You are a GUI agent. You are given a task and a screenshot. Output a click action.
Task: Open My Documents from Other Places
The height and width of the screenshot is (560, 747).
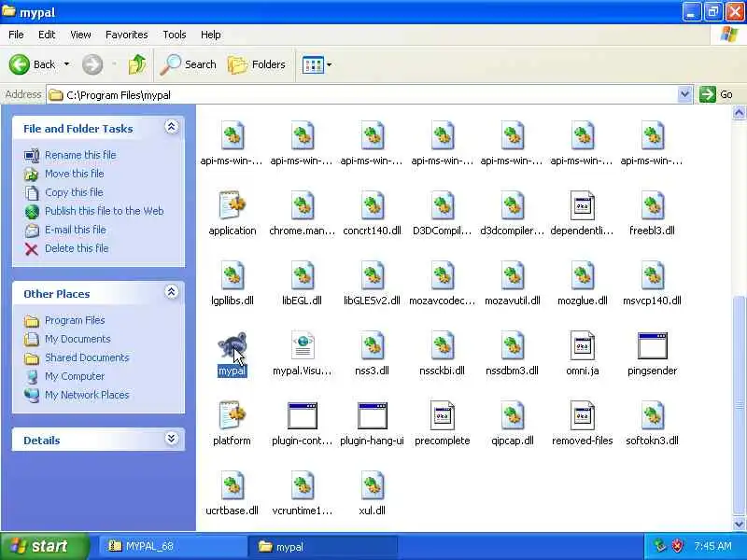(x=78, y=339)
